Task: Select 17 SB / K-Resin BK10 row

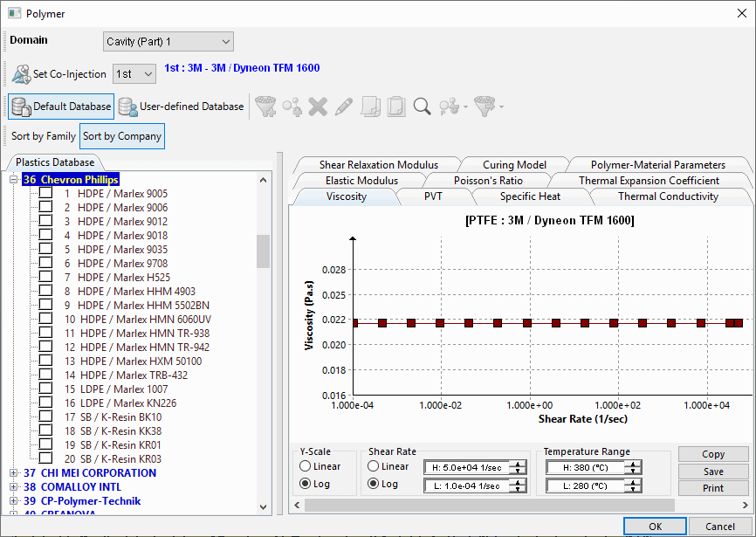Action: [x=113, y=417]
